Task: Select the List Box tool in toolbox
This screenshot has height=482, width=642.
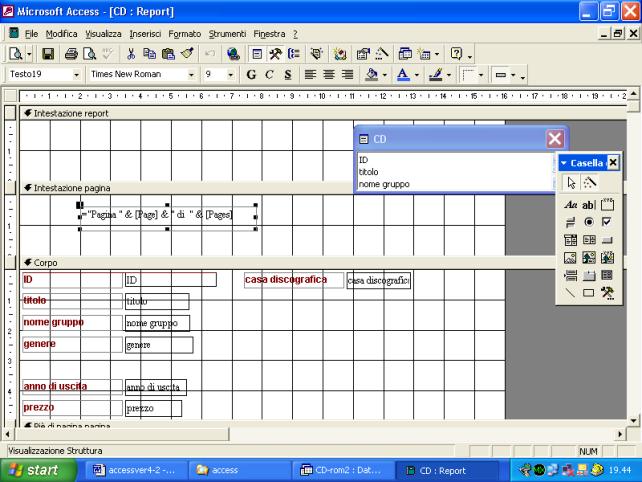Action: pyautogui.click(x=588, y=240)
